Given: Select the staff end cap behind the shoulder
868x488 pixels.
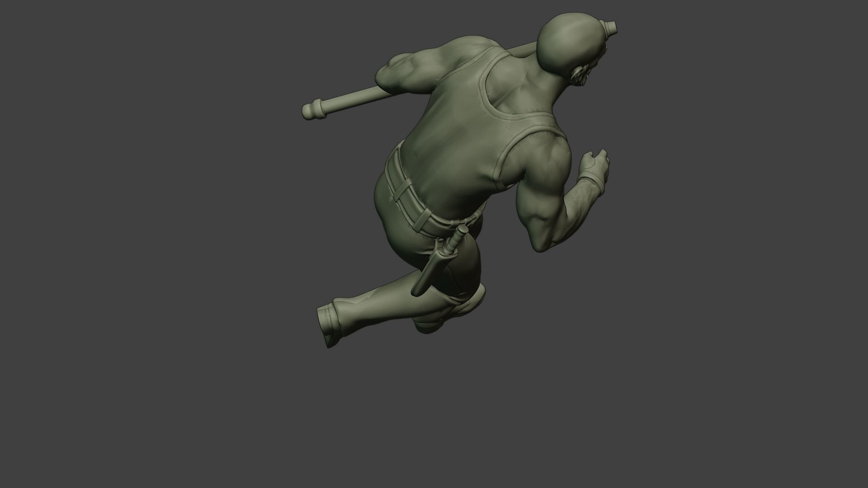Looking at the screenshot, I should click(313, 110).
